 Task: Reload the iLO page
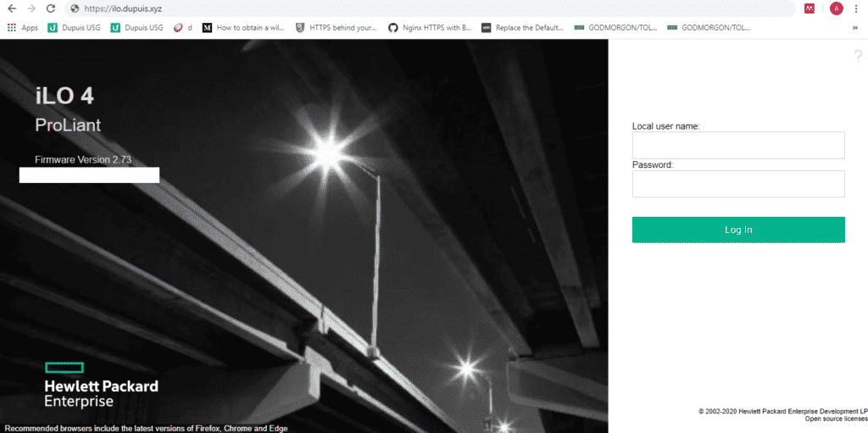51,8
